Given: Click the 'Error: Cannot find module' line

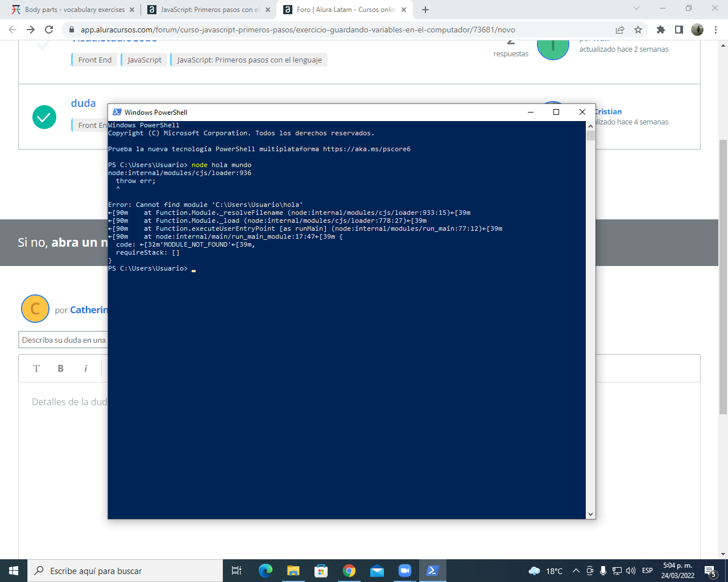Looking at the screenshot, I should point(205,205).
